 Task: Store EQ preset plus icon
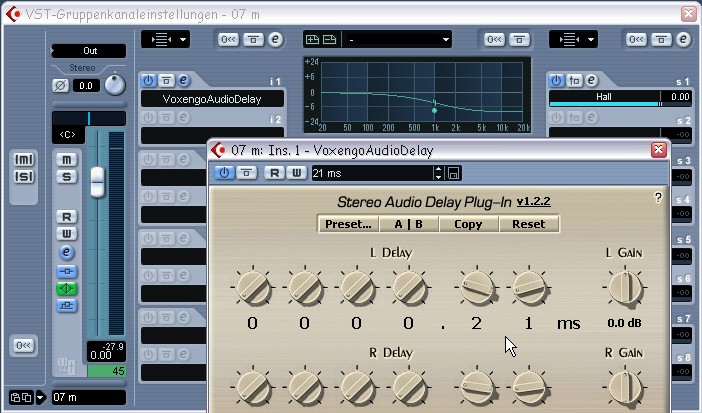(312, 39)
